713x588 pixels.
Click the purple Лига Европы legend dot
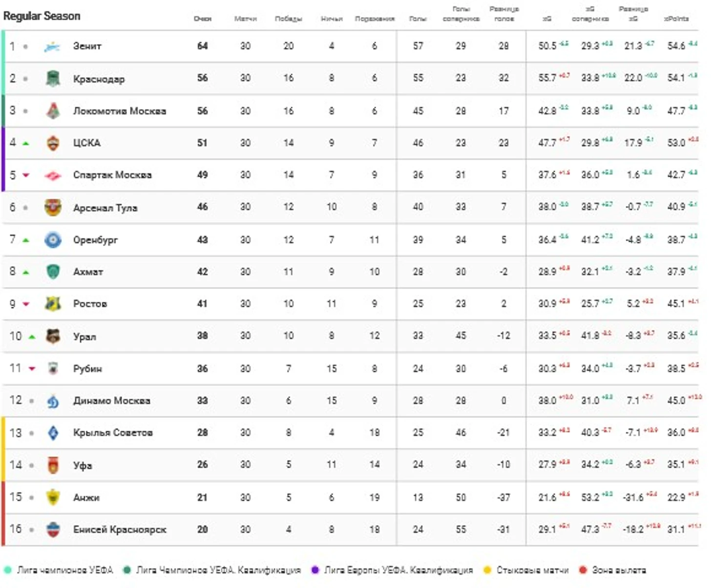click(x=315, y=570)
